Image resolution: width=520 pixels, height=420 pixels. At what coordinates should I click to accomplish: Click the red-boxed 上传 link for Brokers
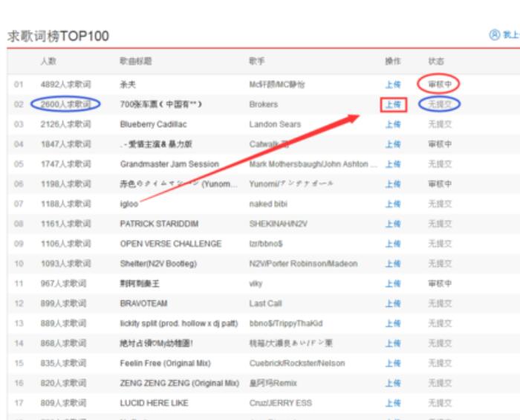tap(392, 105)
